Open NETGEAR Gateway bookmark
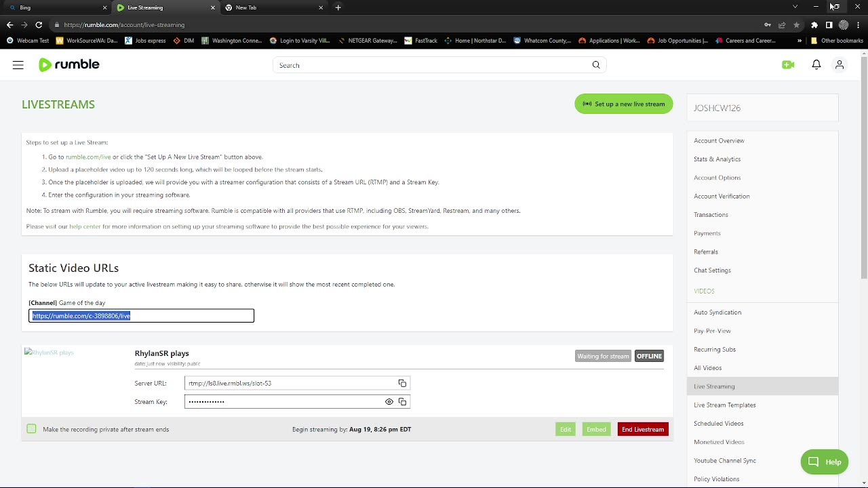Viewport: 868px width, 488px height. click(367, 41)
